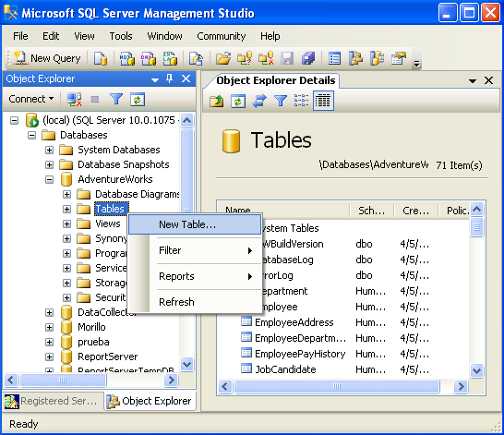Switch to Registered Servers tab
Image resolution: width=504 pixels, height=435 pixels.
click(53, 401)
